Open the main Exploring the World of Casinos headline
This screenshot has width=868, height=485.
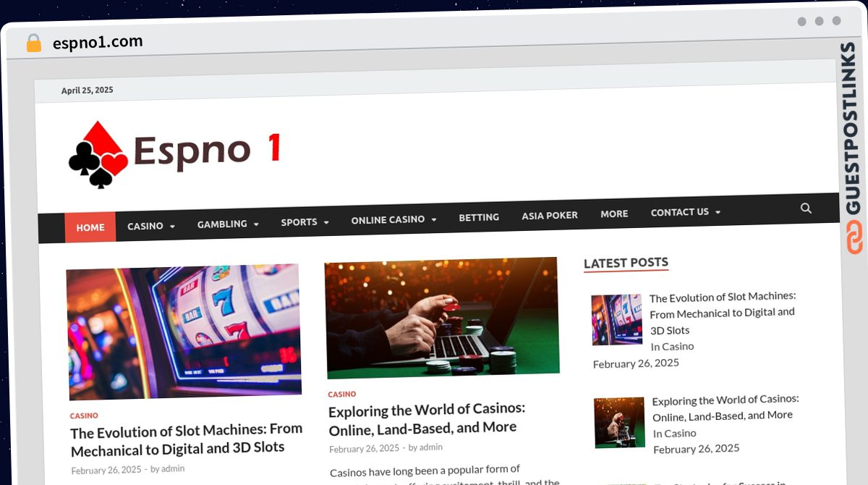[x=427, y=418]
